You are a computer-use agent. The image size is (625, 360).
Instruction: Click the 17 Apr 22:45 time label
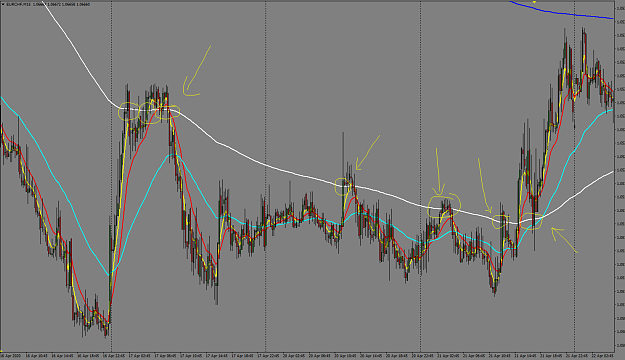pos(268,355)
